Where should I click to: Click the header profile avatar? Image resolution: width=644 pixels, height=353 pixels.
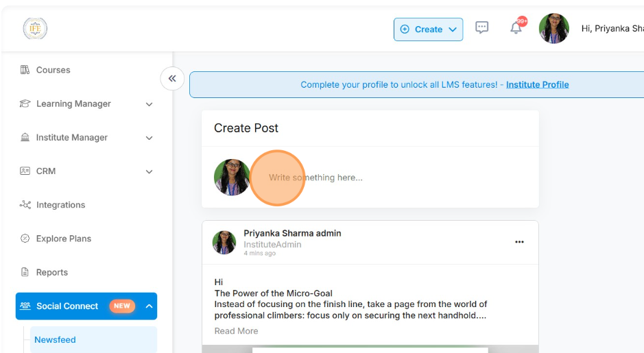coord(553,29)
